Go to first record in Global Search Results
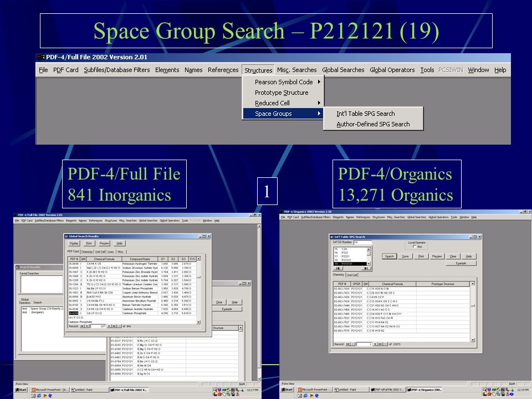The height and width of the screenshot is (399, 532). point(82,326)
